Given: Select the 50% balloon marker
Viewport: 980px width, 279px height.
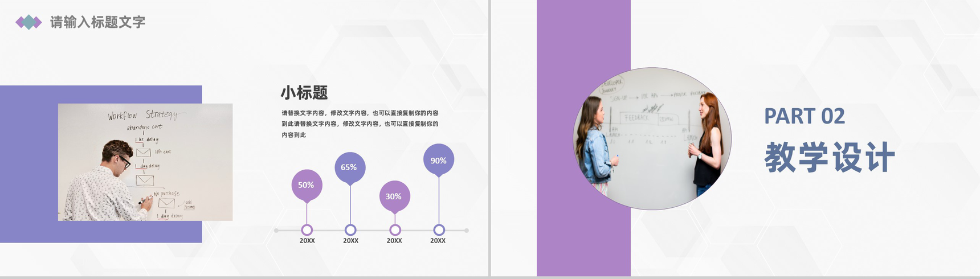Looking at the screenshot, I should pyautogui.click(x=307, y=186).
